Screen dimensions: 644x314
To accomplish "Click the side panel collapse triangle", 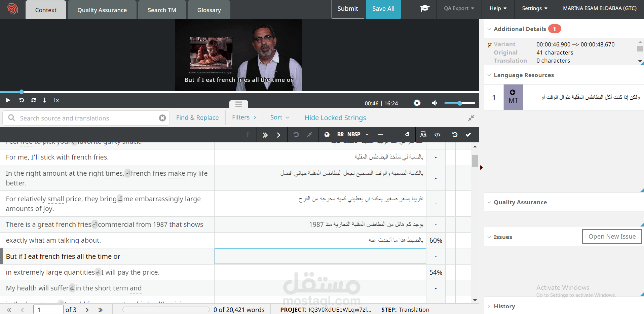I will point(481,168).
